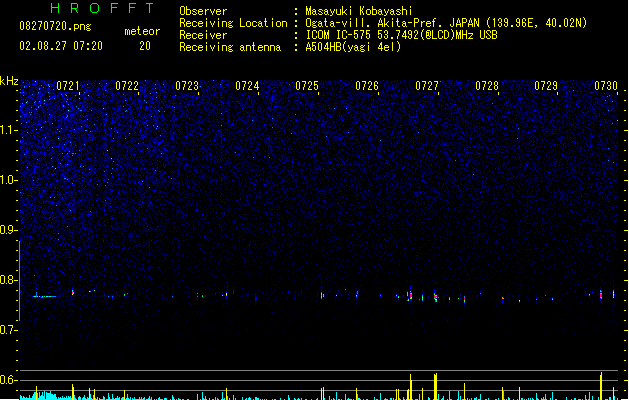Click the 0730 time marker

pyautogui.click(x=606, y=86)
